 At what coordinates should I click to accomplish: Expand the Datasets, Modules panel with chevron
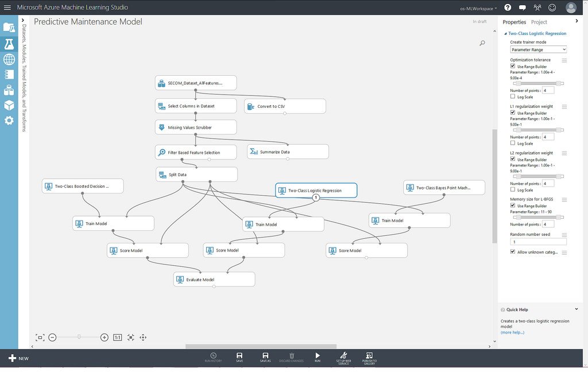24,21
